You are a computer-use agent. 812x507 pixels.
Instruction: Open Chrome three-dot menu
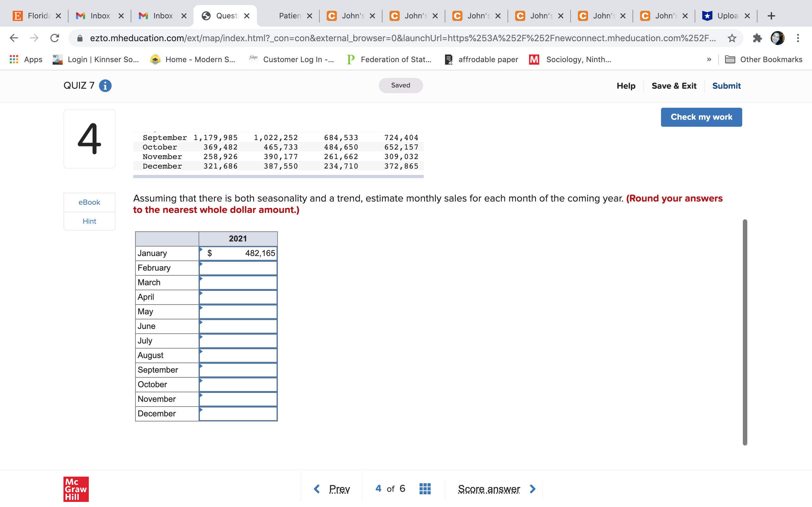coord(798,38)
